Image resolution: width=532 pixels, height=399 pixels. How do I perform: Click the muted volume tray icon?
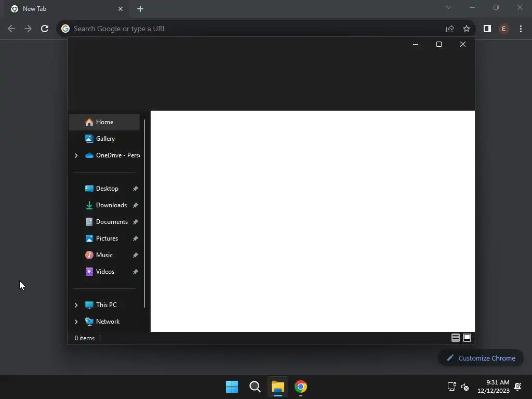point(465,387)
